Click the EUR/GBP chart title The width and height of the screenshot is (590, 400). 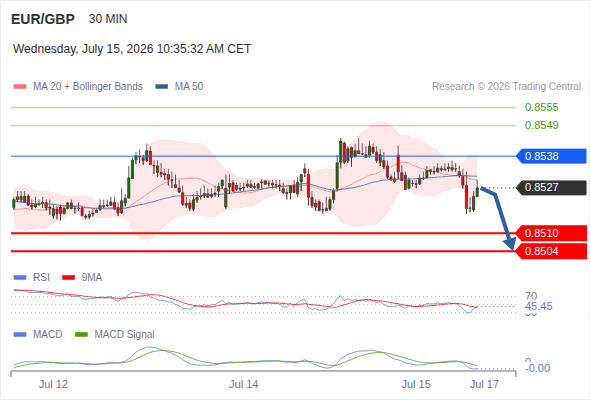tap(43, 19)
